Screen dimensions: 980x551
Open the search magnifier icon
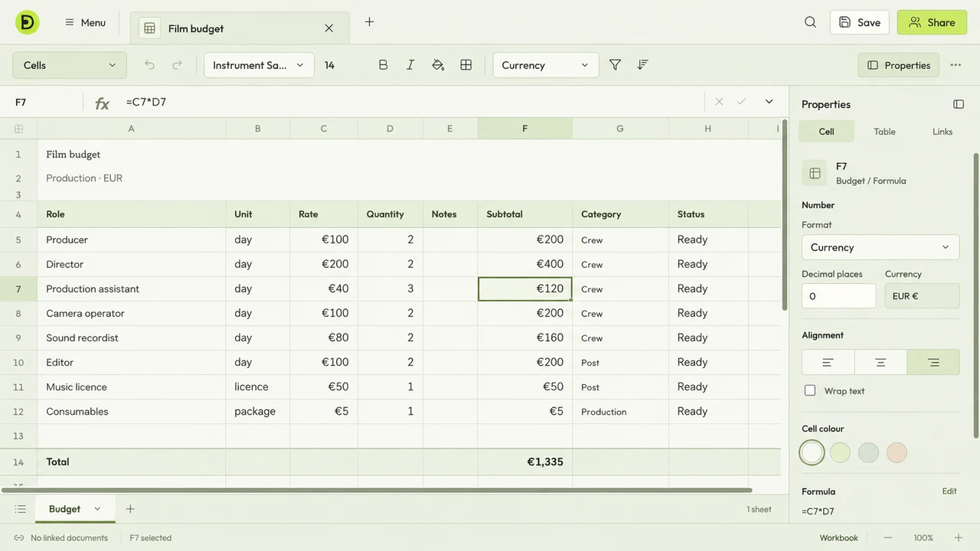coord(810,22)
